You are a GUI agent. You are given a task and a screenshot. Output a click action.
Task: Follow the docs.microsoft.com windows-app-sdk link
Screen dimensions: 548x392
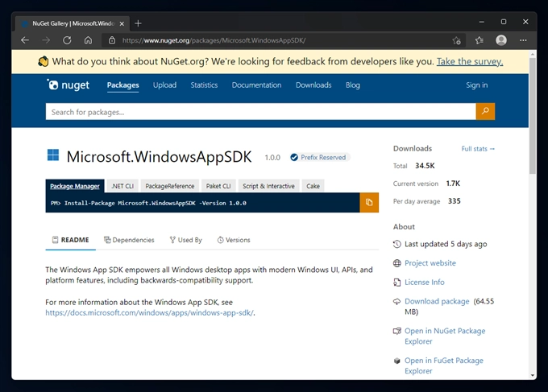point(149,313)
